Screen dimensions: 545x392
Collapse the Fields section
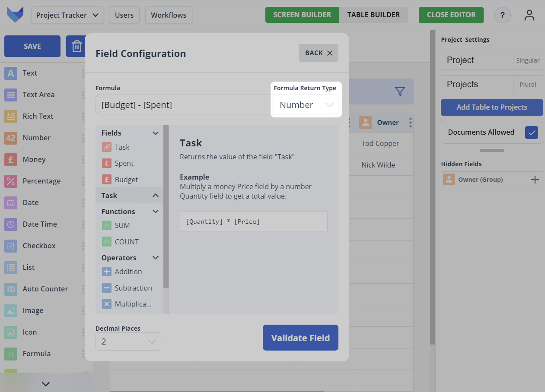tap(156, 133)
